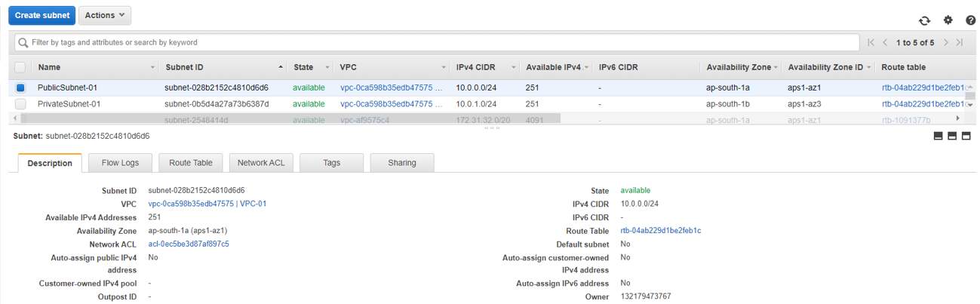The width and height of the screenshot is (980, 304).
Task: Open the State column dropdown arrow
Action: 327,68
